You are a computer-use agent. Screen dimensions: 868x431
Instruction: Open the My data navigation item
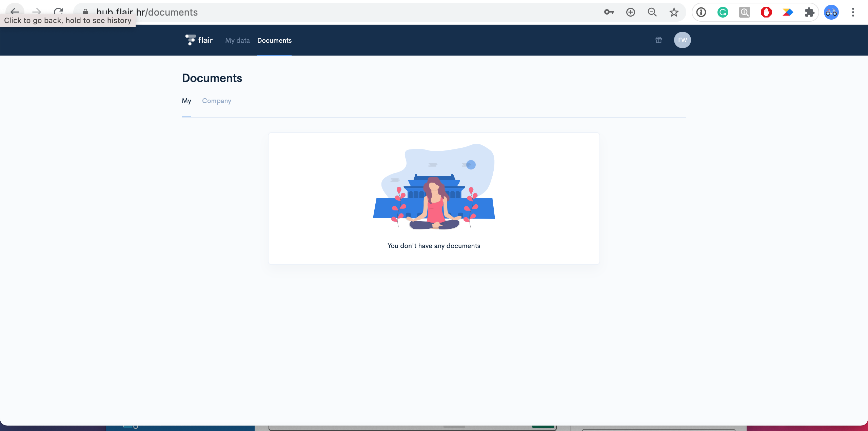point(237,40)
